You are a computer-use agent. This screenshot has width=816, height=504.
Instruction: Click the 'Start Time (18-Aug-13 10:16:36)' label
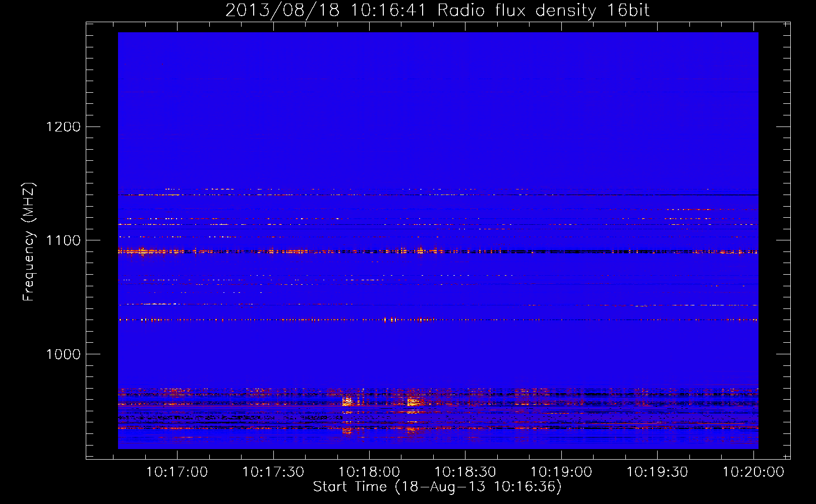click(437, 487)
